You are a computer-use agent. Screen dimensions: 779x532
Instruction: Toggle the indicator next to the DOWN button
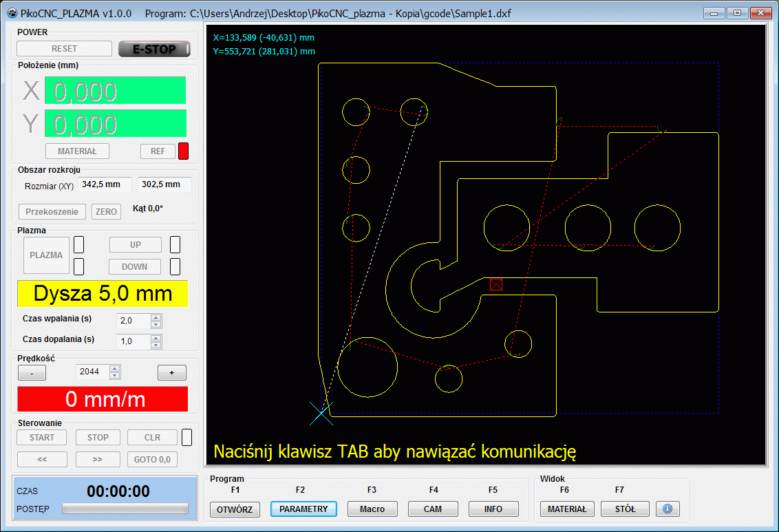coord(175,266)
